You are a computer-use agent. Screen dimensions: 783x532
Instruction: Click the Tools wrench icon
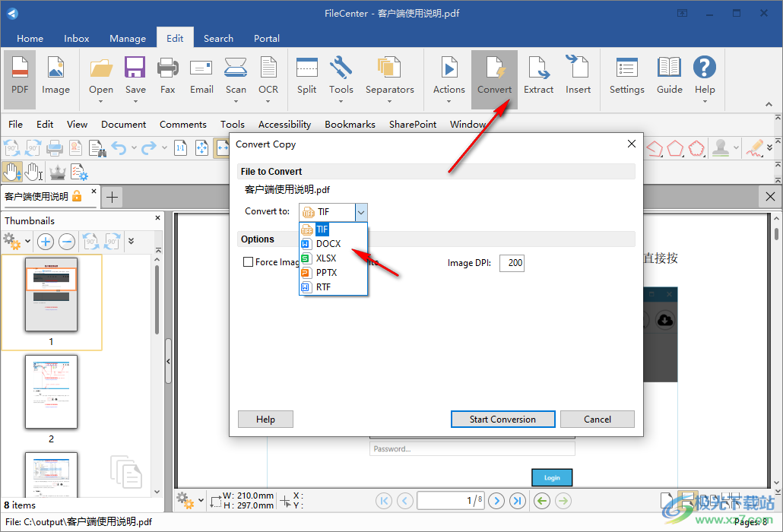pos(341,68)
